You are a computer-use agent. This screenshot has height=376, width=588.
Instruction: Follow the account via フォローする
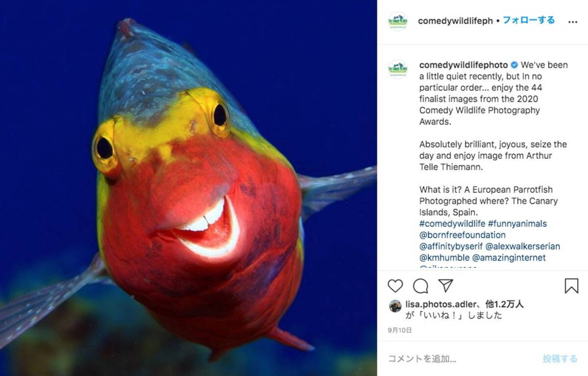(529, 21)
